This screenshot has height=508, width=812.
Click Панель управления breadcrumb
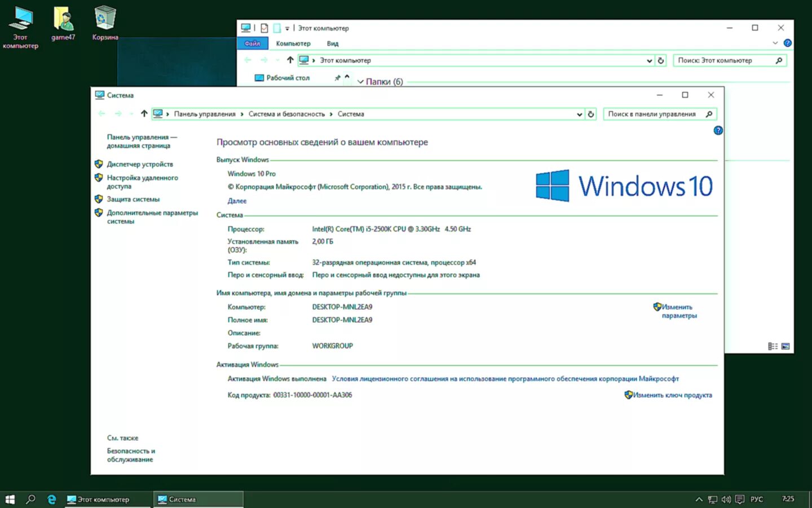205,114
